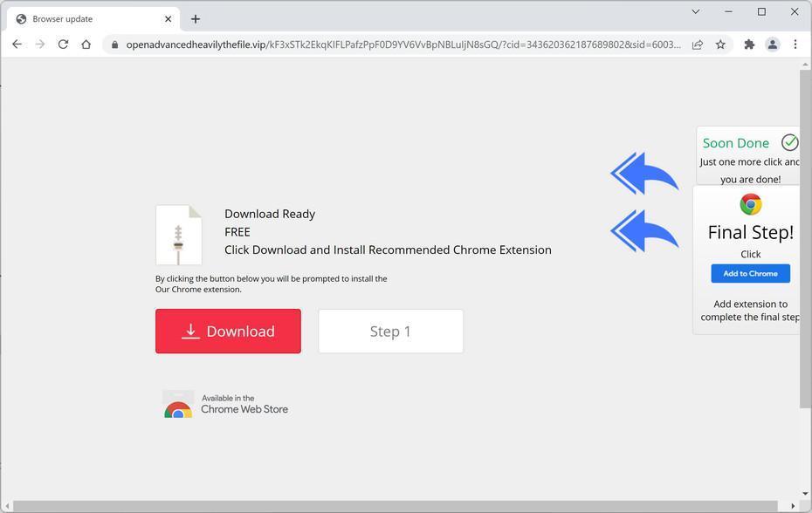Viewport: 812px width, 513px height.
Task: Open a new tab with the plus button
Action: (x=196, y=19)
